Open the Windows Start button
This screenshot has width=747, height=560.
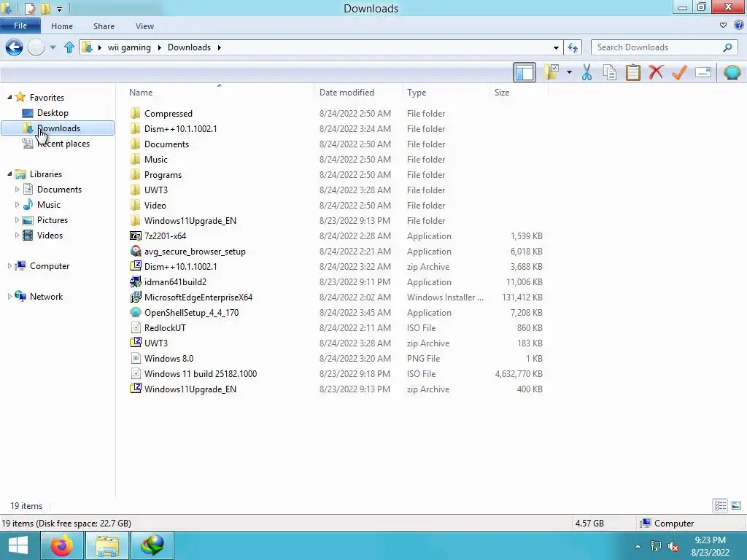click(x=18, y=545)
